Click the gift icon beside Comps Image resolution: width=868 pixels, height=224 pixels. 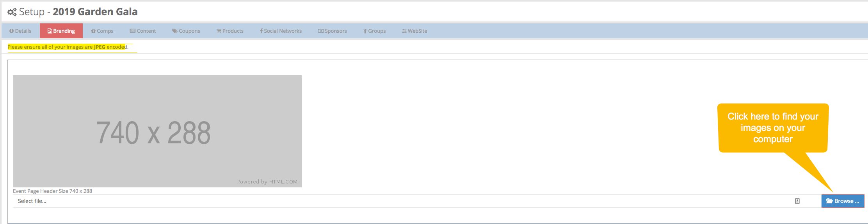click(x=93, y=31)
